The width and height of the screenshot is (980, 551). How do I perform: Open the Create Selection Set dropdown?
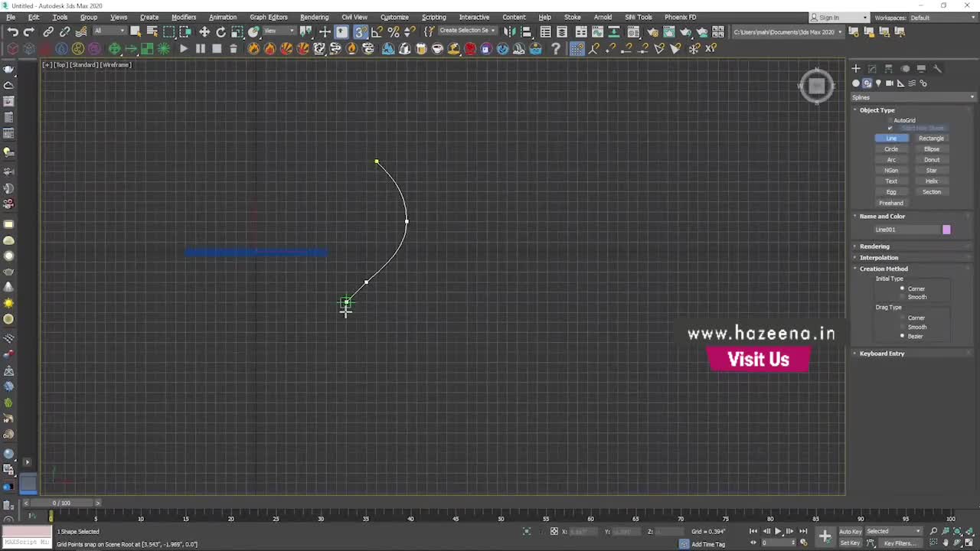pyautogui.click(x=467, y=31)
